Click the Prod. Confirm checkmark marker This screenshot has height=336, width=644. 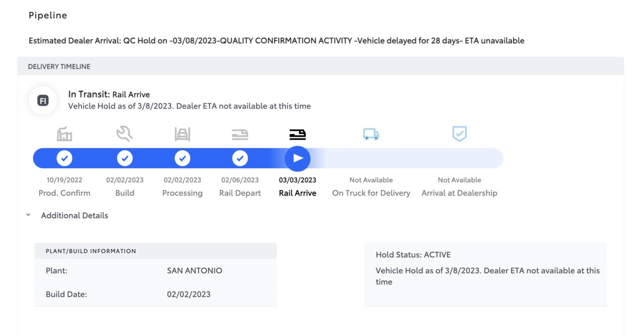click(64, 158)
